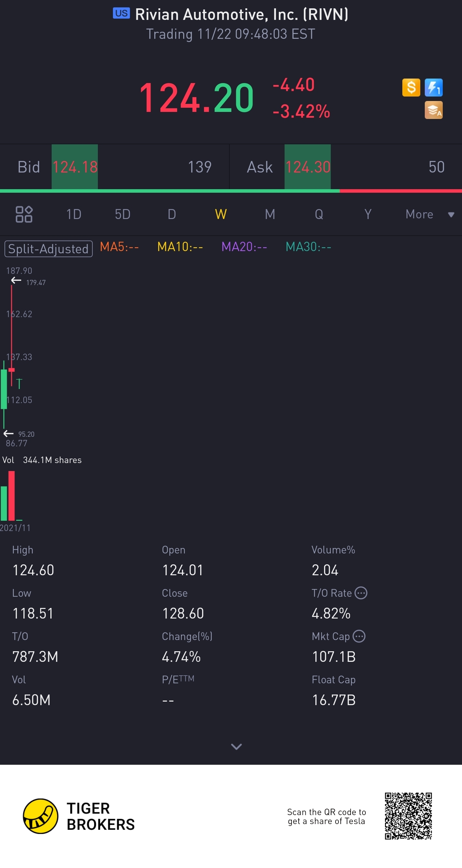Tap the 95.20 low marker label

coord(26,434)
